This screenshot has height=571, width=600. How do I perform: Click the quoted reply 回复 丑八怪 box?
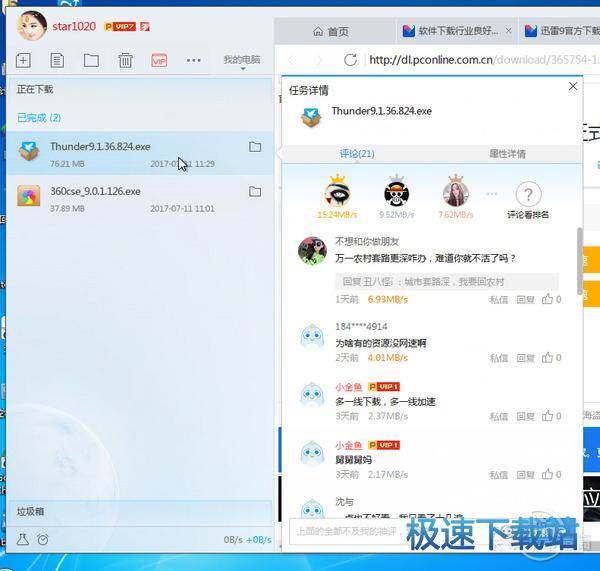click(447, 282)
